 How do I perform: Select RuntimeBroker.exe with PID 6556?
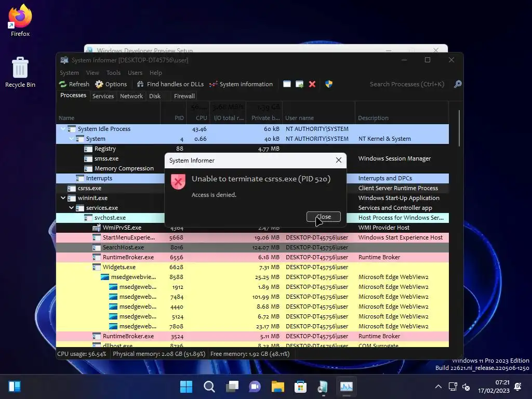252,257
